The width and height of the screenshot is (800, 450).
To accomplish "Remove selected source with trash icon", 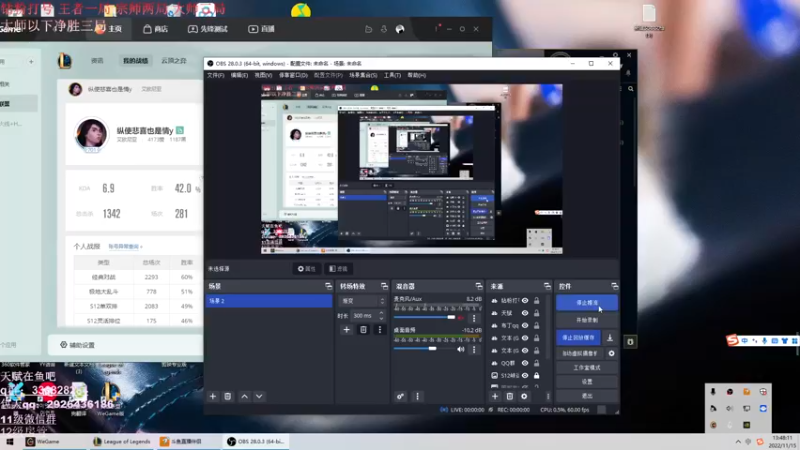I will coord(509,396).
